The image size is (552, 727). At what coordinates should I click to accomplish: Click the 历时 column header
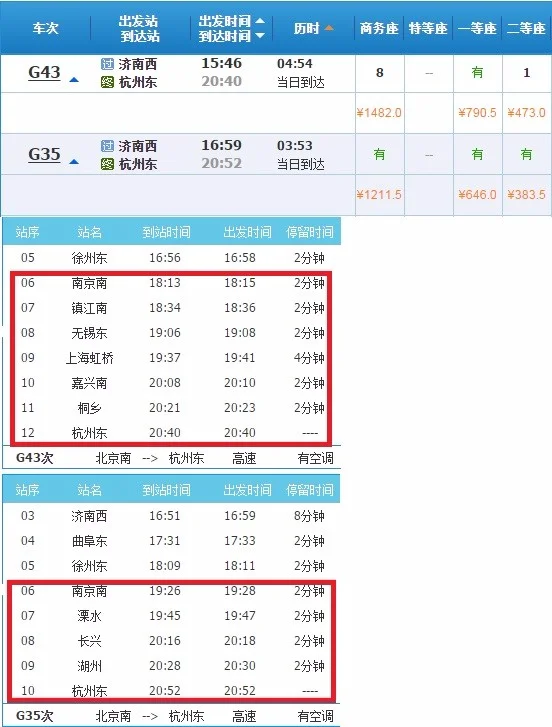(306, 28)
